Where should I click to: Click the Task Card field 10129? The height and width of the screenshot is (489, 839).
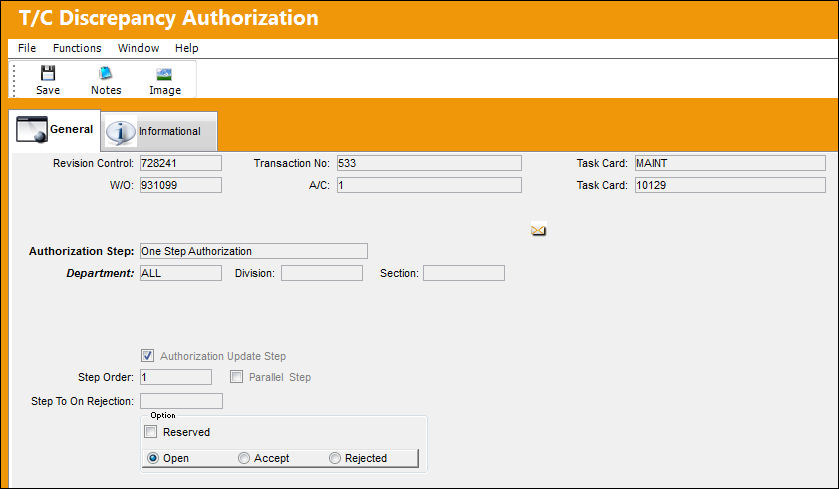coord(730,185)
